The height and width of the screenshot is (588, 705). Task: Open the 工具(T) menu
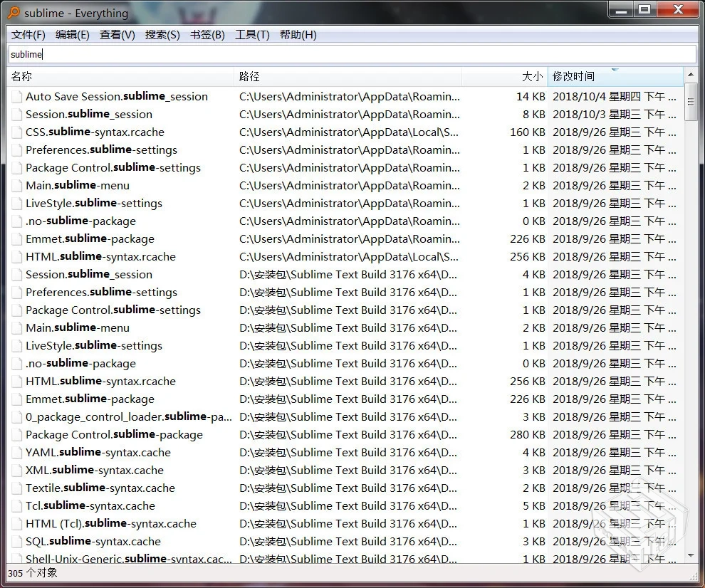252,35
